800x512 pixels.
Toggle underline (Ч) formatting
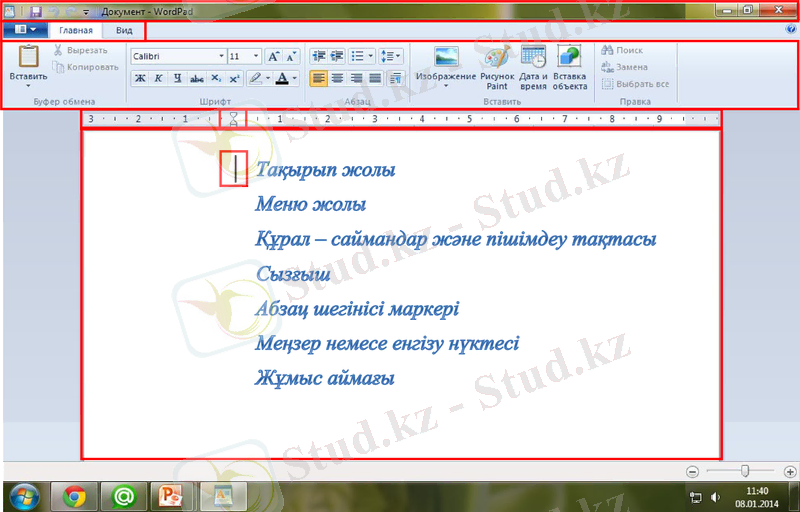(178, 78)
